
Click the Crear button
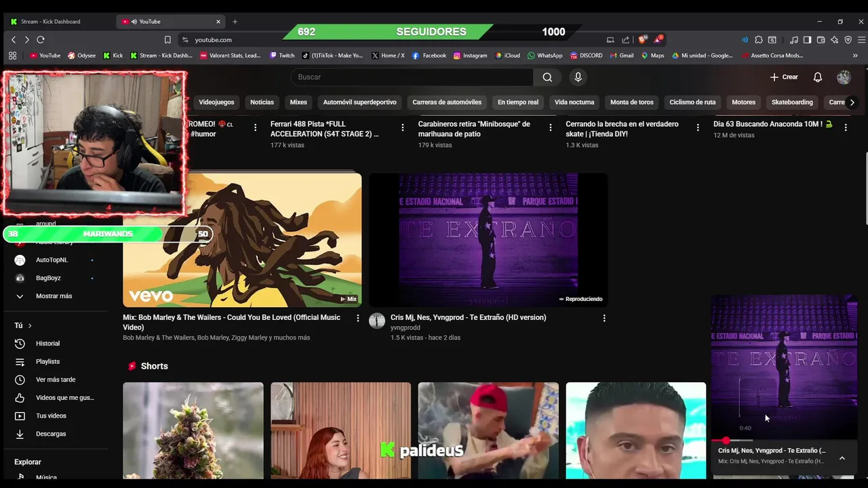[x=784, y=77]
